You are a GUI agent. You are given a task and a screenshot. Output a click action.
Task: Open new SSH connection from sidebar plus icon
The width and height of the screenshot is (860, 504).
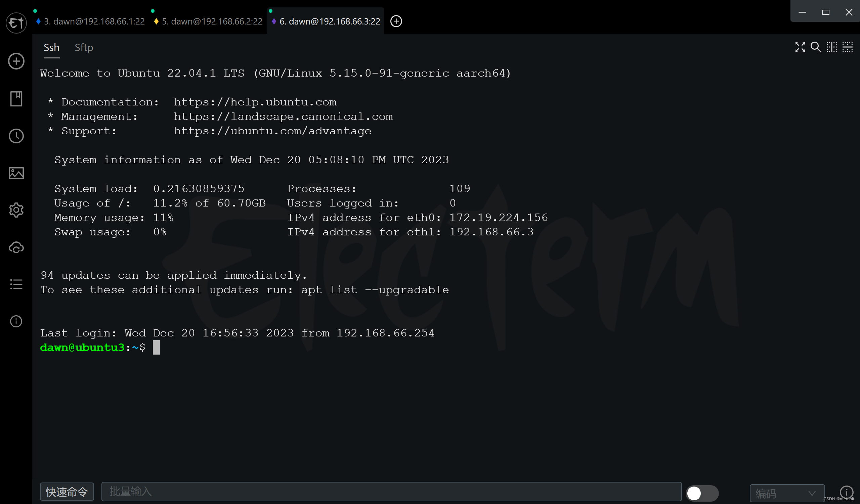pyautogui.click(x=16, y=61)
